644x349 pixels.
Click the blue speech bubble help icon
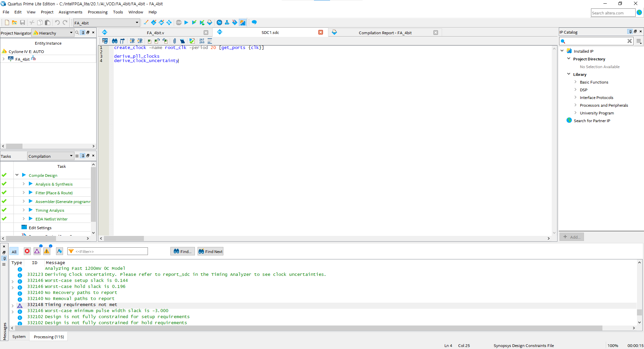[x=254, y=22]
